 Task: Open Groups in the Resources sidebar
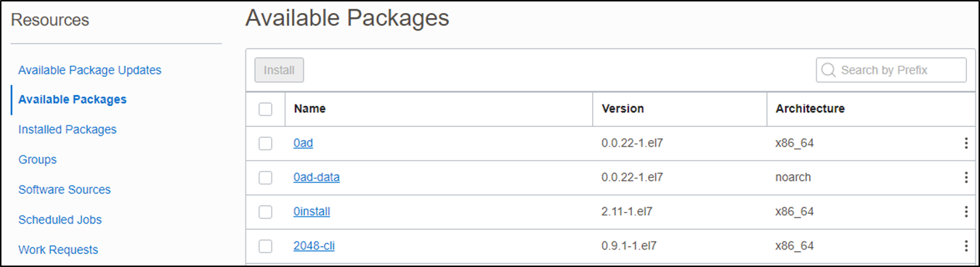(37, 160)
